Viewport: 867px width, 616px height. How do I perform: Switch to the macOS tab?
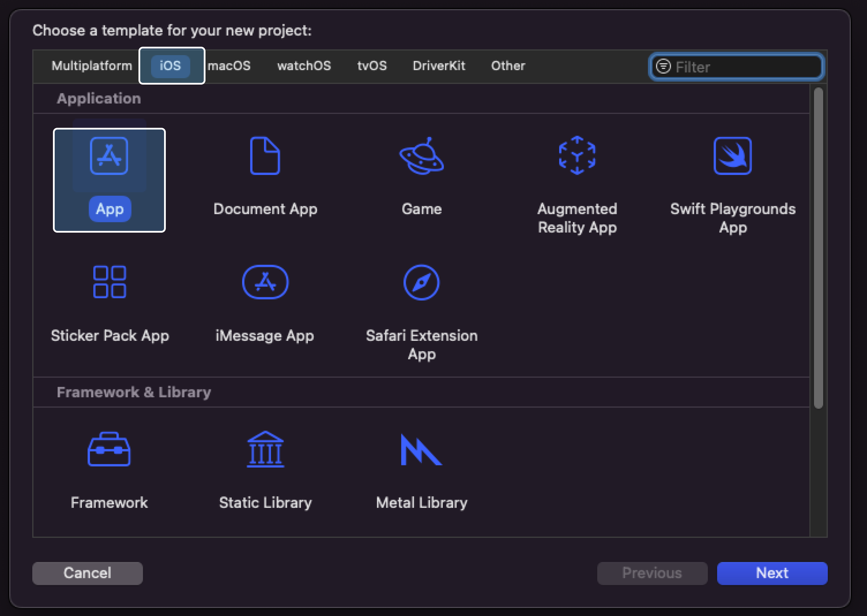pyautogui.click(x=229, y=66)
